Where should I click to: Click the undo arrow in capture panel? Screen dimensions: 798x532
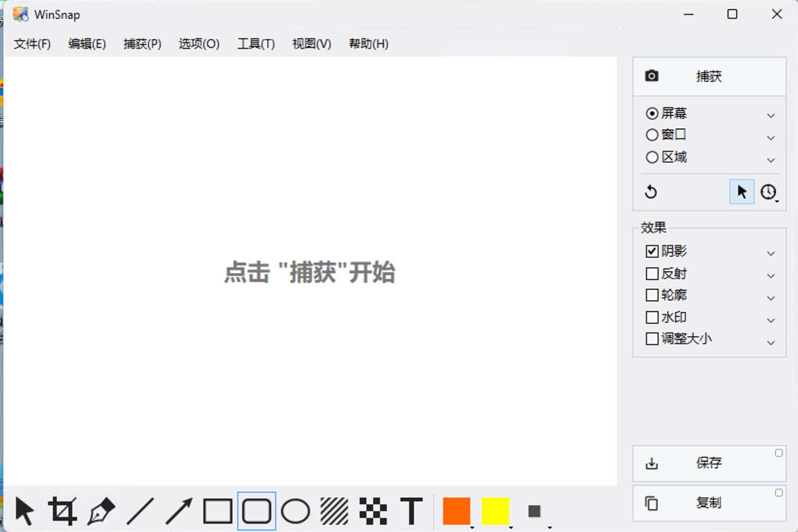pyautogui.click(x=651, y=191)
